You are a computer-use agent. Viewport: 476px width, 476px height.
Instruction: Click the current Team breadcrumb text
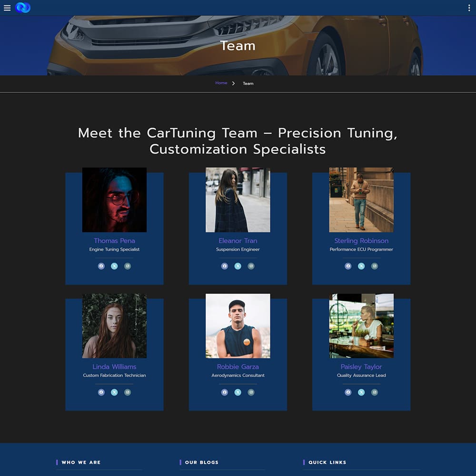click(x=248, y=83)
